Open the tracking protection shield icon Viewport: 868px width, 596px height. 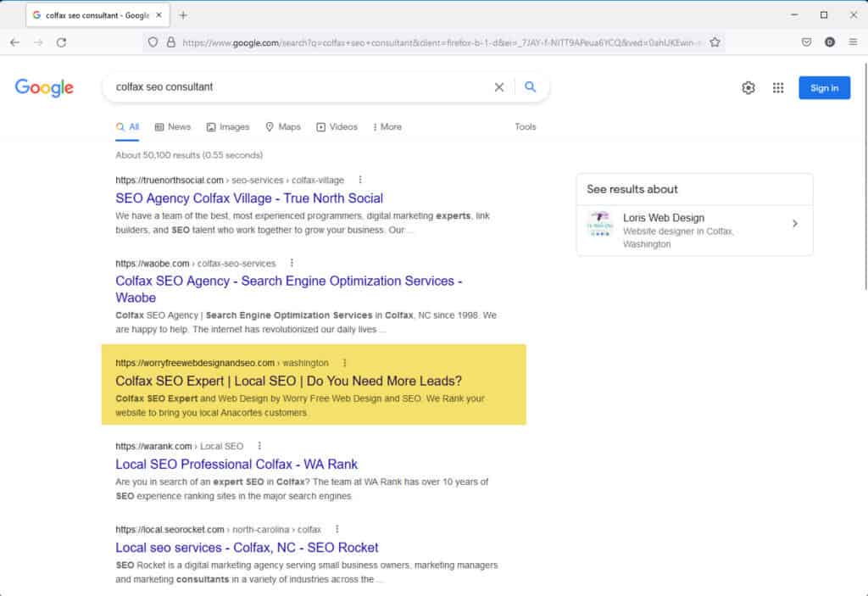153,42
